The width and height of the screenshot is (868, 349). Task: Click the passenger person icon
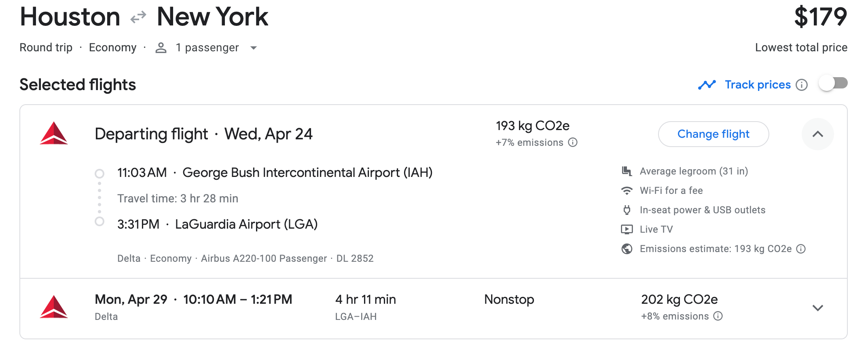click(161, 48)
